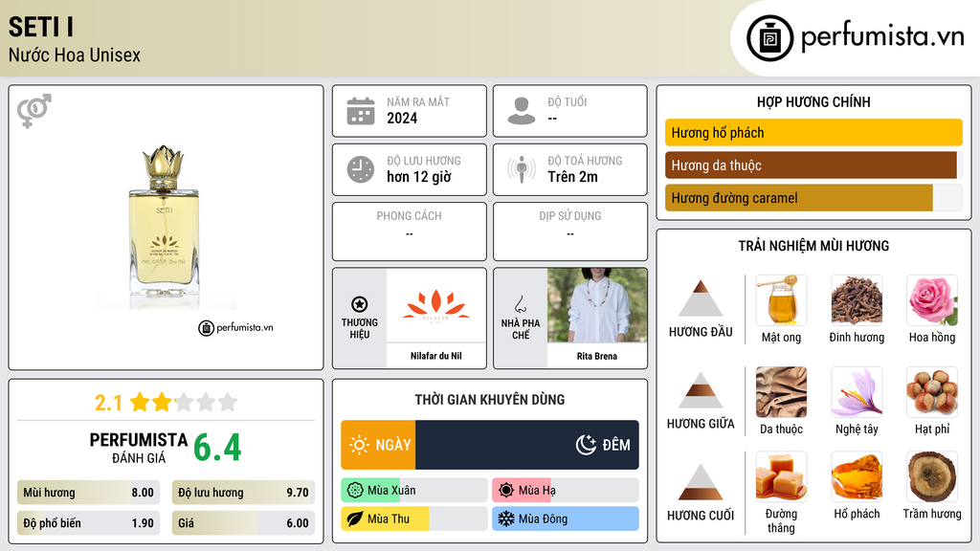980x551 pixels.
Task: Open the Trầm hương agarwood image
Action: (932, 476)
